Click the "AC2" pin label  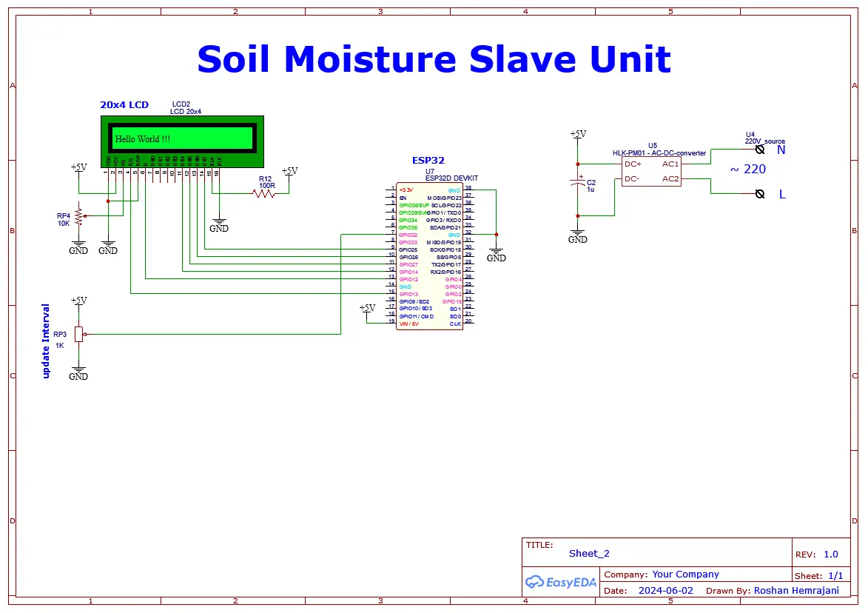tap(670, 178)
